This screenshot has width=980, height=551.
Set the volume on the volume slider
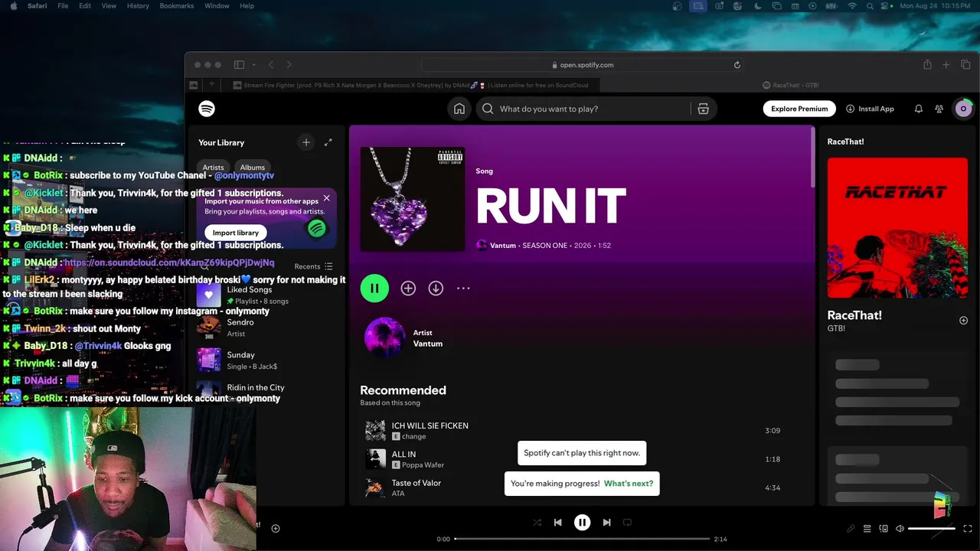(932, 529)
